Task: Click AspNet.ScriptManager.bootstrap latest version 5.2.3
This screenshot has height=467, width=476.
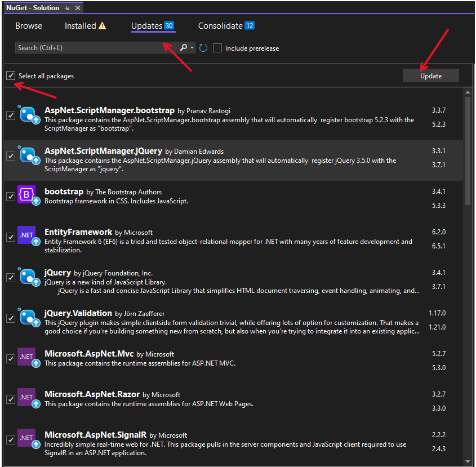Action: 439,124
